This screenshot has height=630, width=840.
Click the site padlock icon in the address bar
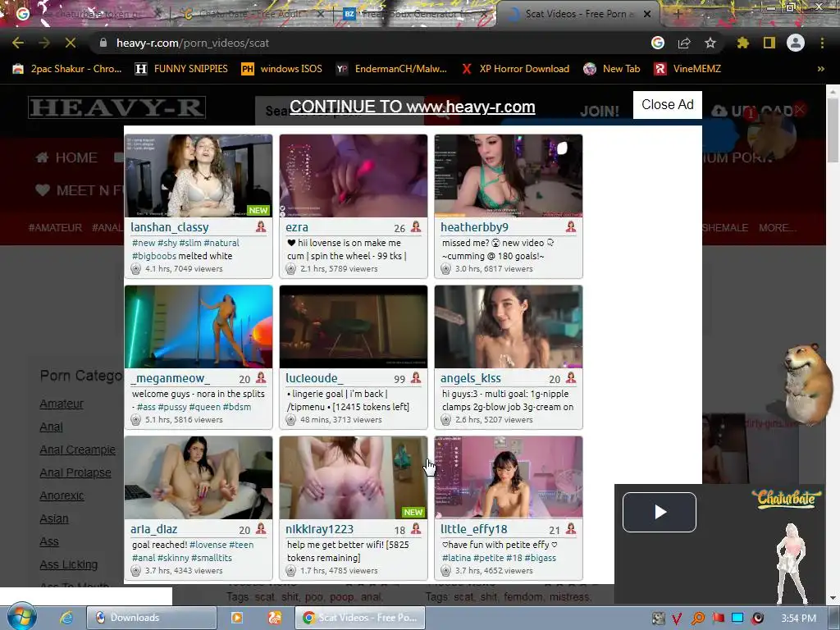tap(103, 43)
